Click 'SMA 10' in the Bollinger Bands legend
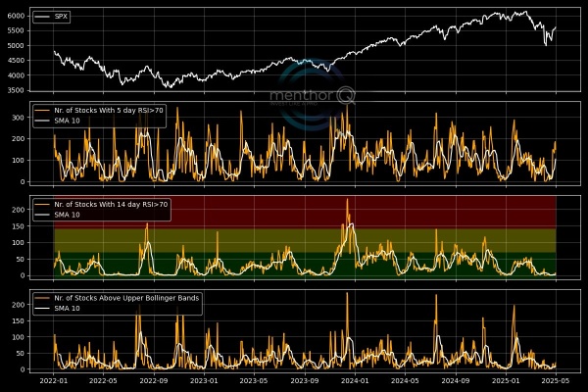 click(67, 309)
